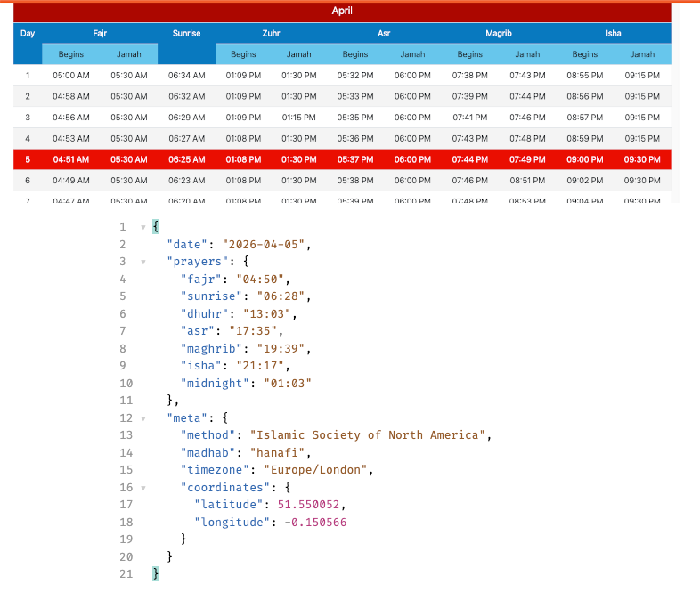Click the "2026-04-05" date value
700x608 pixels.
[x=264, y=245]
